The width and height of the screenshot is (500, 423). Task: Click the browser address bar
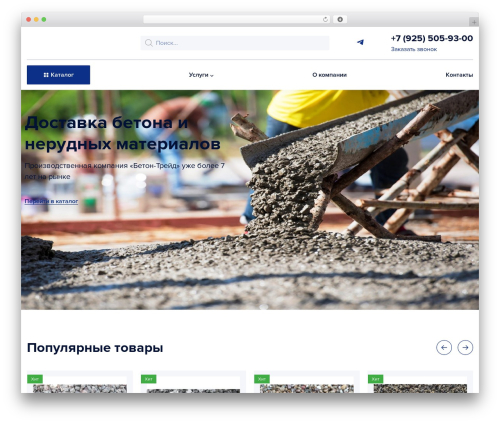(237, 19)
